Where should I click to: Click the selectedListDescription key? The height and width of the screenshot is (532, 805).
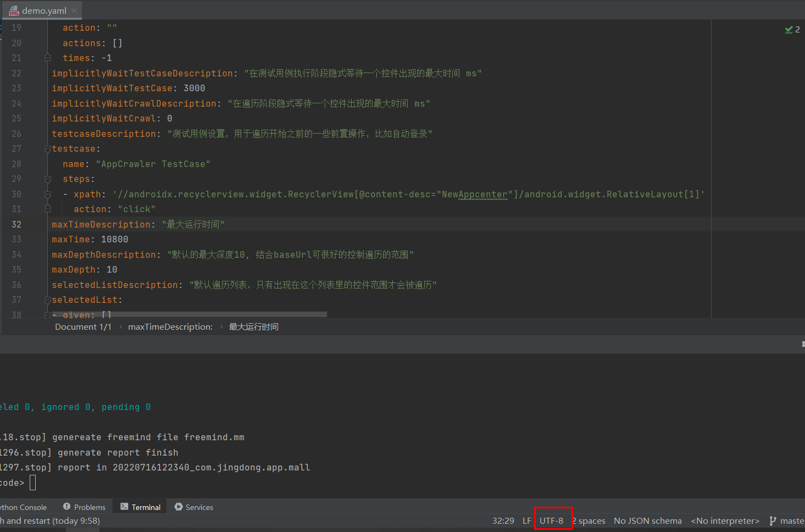pos(115,285)
